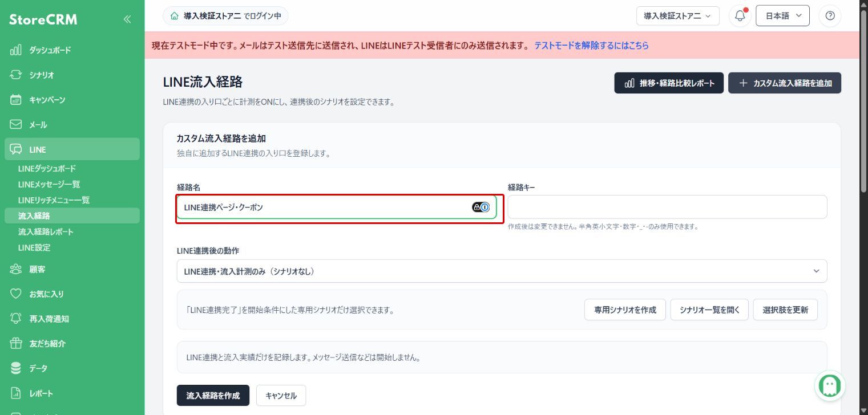Screen dimensions: 868x415
Task: Select 流入経路レポート in the sidebar
Action: click(46, 232)
